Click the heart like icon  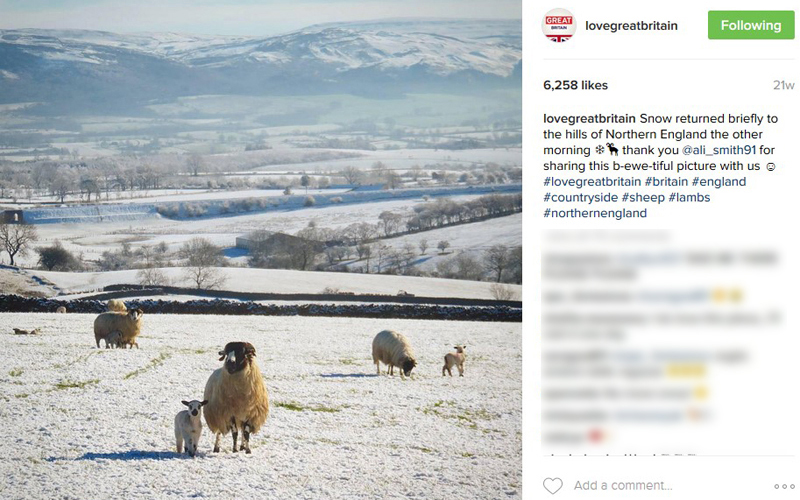[553, 485]
